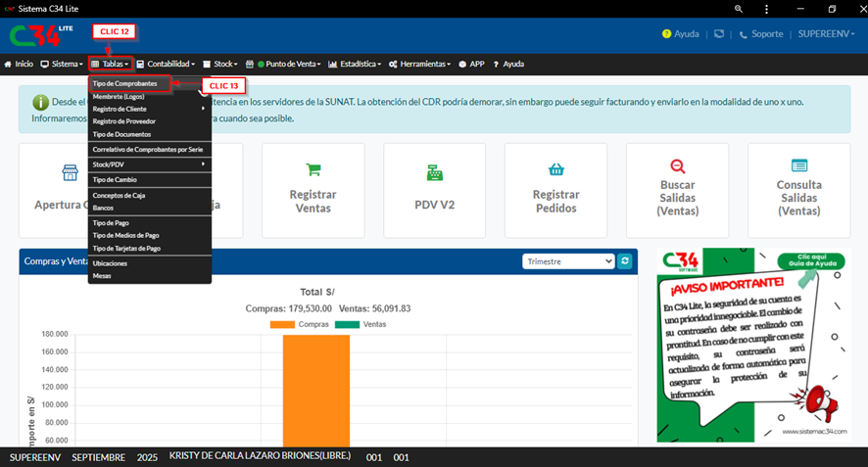This screenshot has height=467, width=868.
Task: Click the Inicio home icon
Action: (9, 64)
